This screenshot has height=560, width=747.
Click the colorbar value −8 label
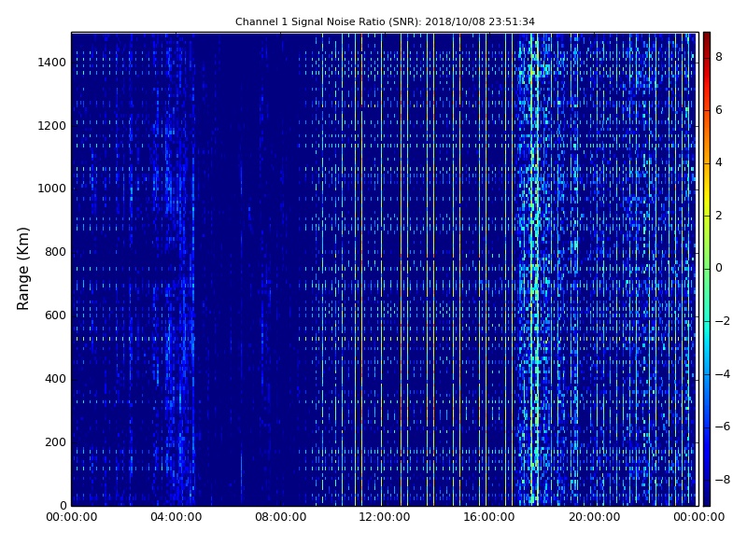tap(723, 480)
